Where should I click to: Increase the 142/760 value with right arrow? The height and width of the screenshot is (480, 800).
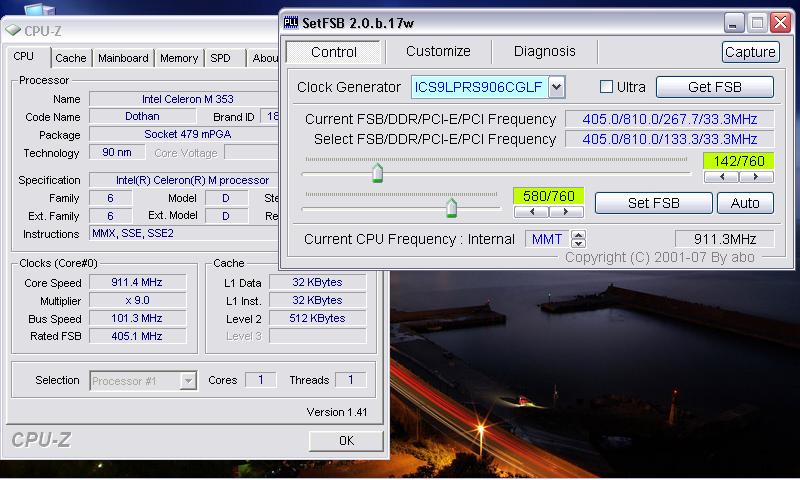pos(756,177)
